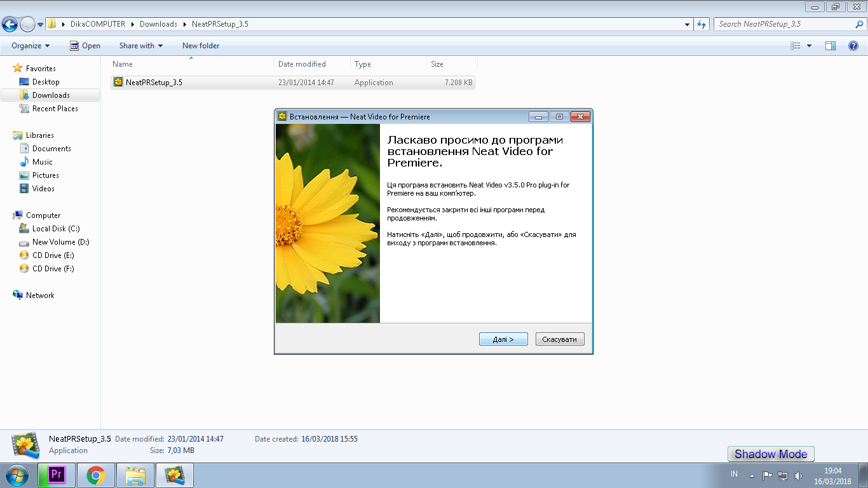
Task: Click the Action Center flag icon
Action: pos(767,475)
